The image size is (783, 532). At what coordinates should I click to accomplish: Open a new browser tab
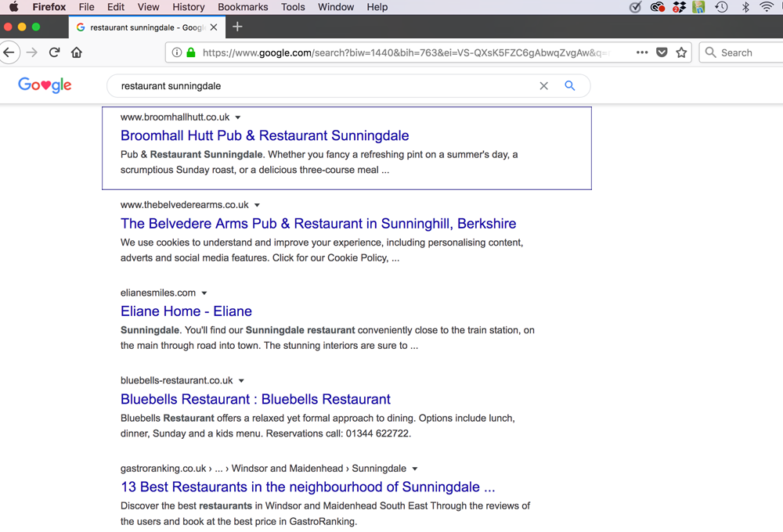(x=238, y=27)
